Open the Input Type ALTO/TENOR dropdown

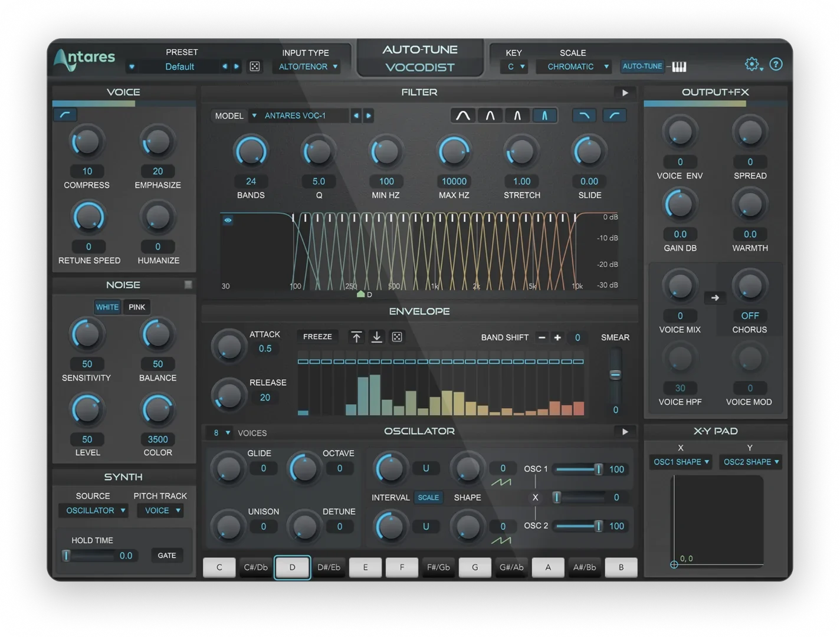click(308, 67)
